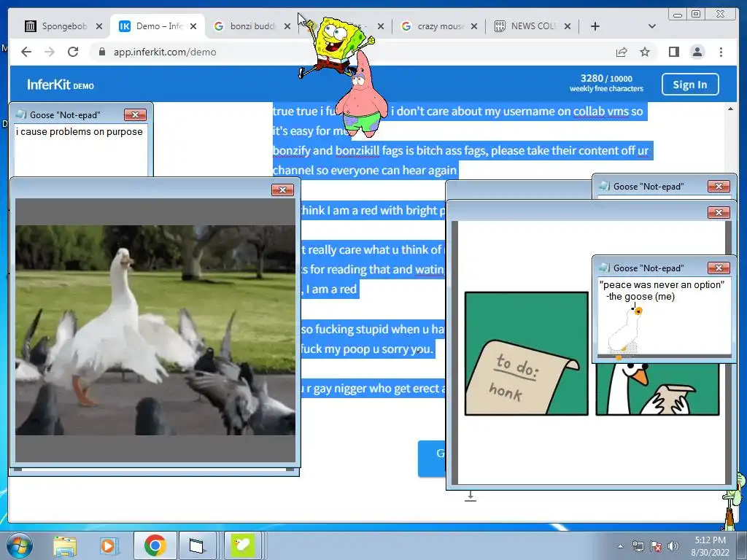Click the browser forward arrow
Screen dimensions: 747x560
pyautogui.click(x=50, y=52)
